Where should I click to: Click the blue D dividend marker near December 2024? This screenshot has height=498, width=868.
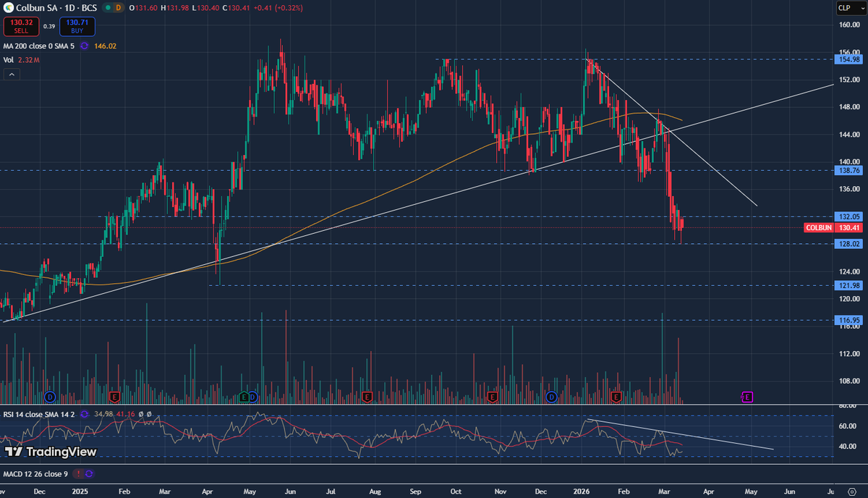[x=50, y=397]
